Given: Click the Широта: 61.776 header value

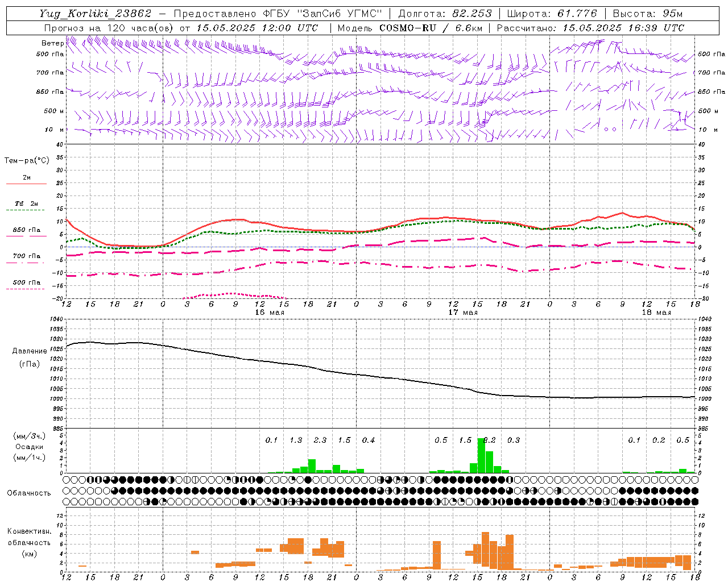Looking at the screenshot, I should (552, 14).
